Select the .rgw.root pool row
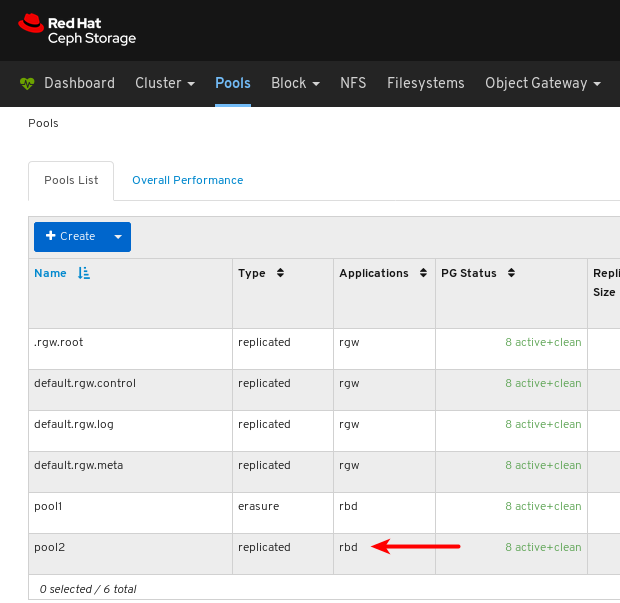 [130, 342]
